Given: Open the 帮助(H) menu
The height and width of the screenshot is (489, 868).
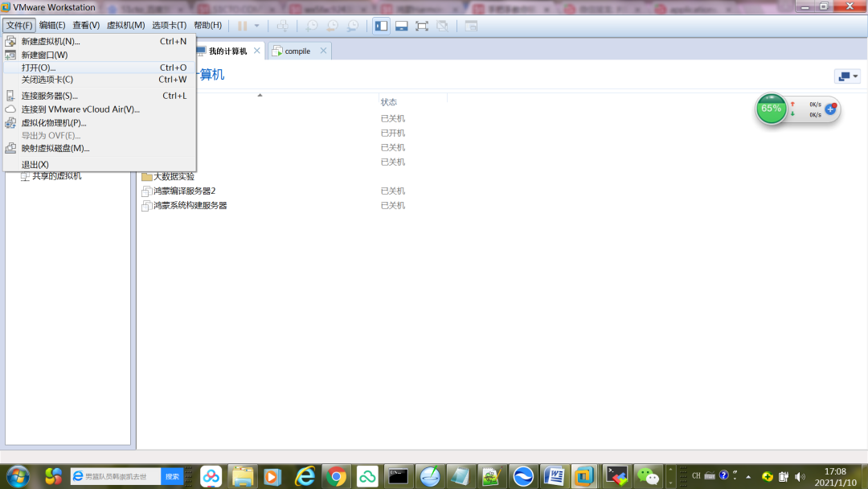Looking at the screenshot, I should click(x=207, y=26).
